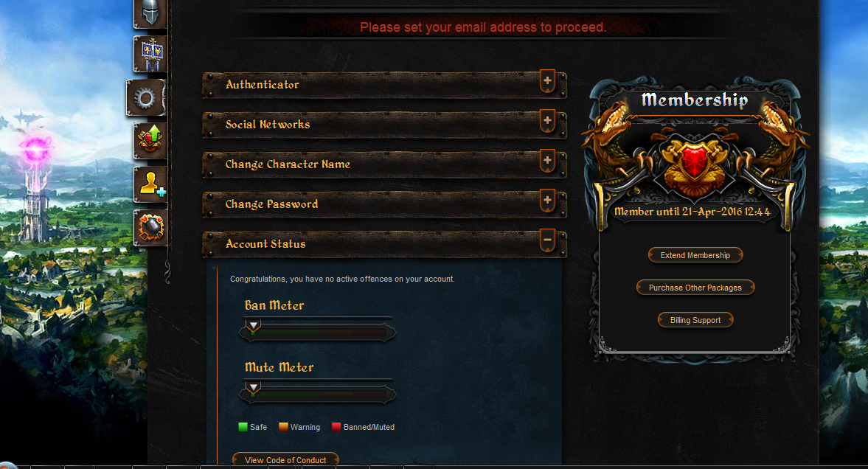Expand Change Character Name plus button

547,161
